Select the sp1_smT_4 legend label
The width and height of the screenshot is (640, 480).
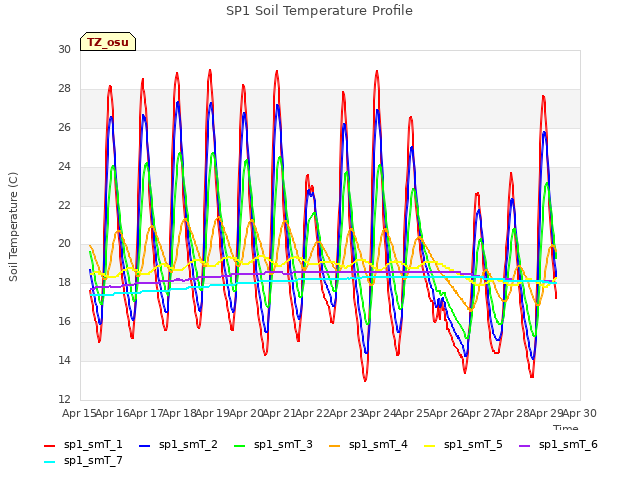coord(378,445)
